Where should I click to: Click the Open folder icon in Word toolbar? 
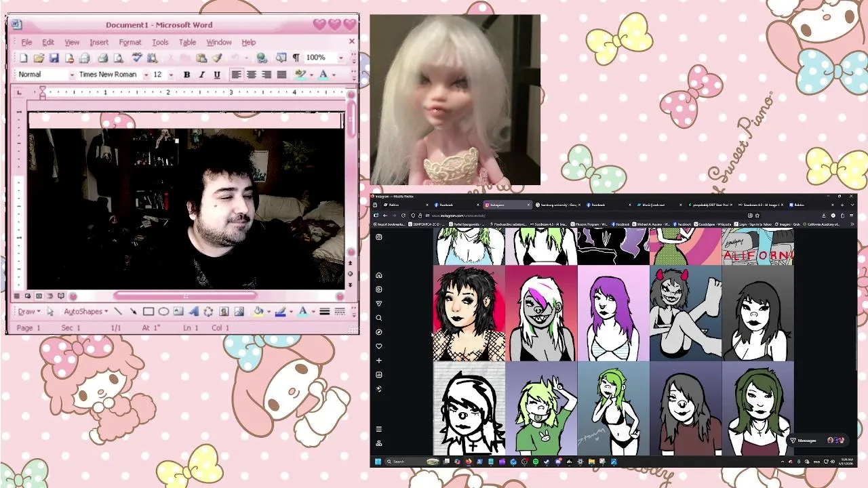39,58
